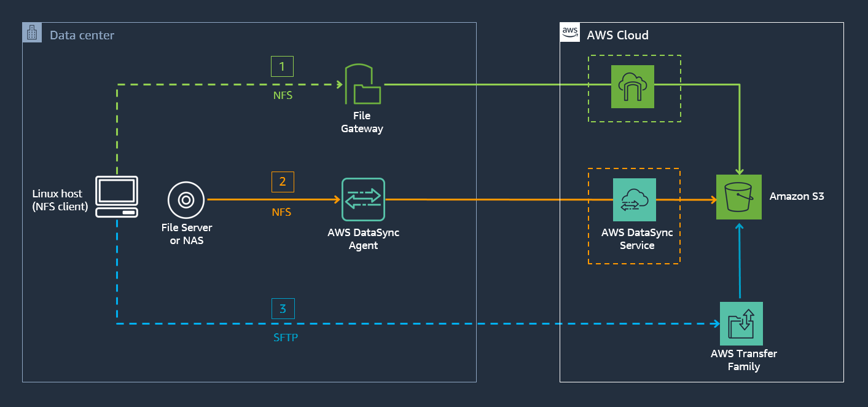Click the orange 'NFS' label
868x407 pixels.
tap(281, 212)
